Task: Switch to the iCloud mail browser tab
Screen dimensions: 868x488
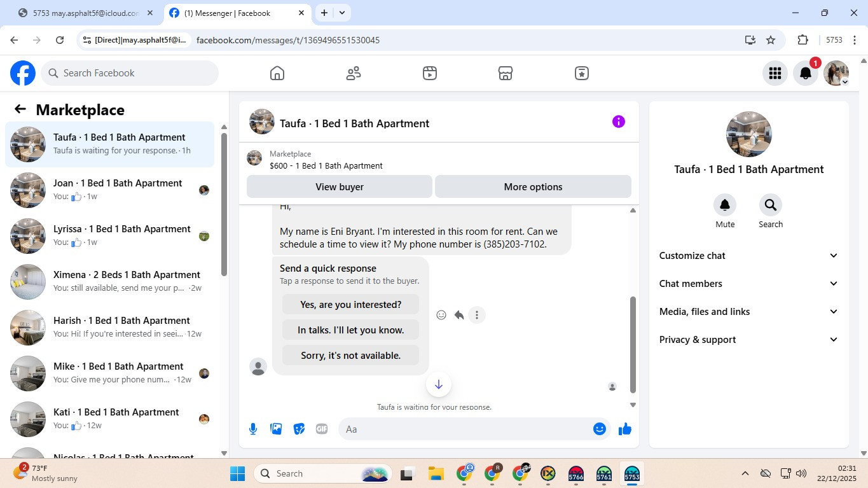Action: [x=86, y=13]
